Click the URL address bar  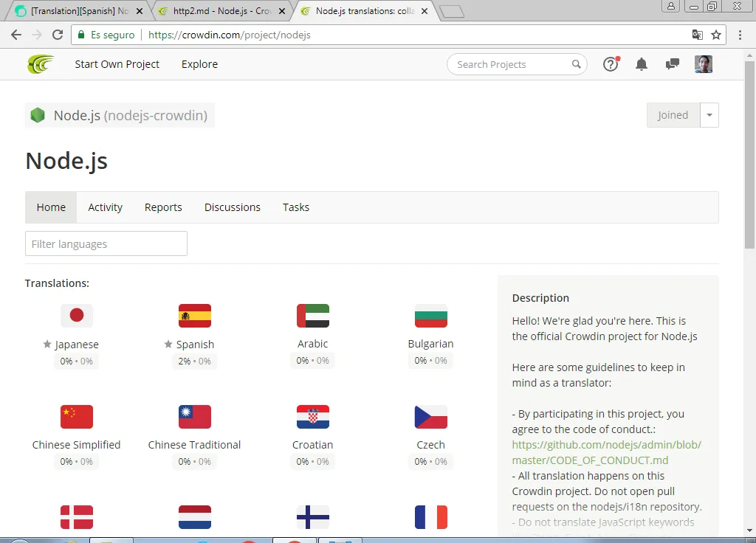tap(398, 35)
